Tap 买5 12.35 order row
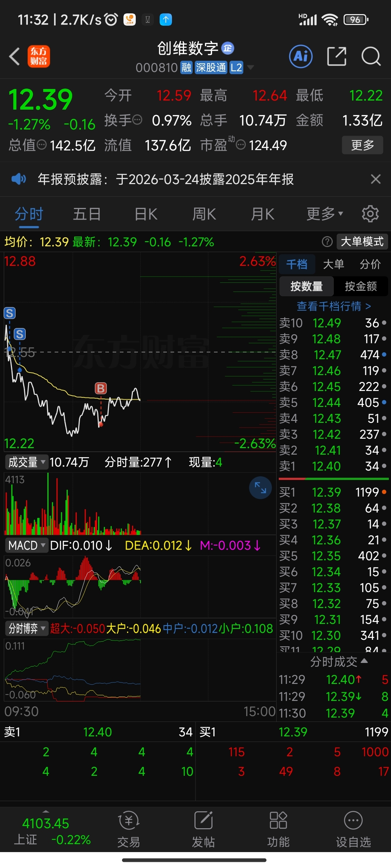This screenshot has height=868, width=391. click(333, 556)
